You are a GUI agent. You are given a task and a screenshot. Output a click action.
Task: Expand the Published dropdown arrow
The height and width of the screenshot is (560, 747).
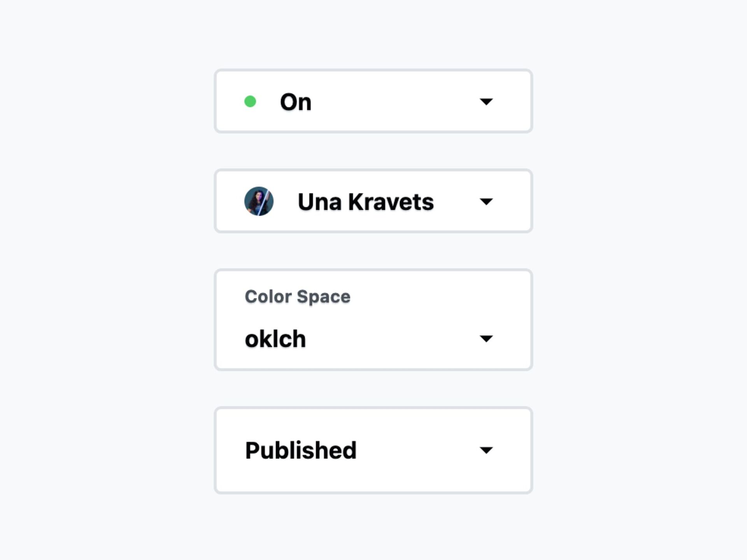pos(486,450)
